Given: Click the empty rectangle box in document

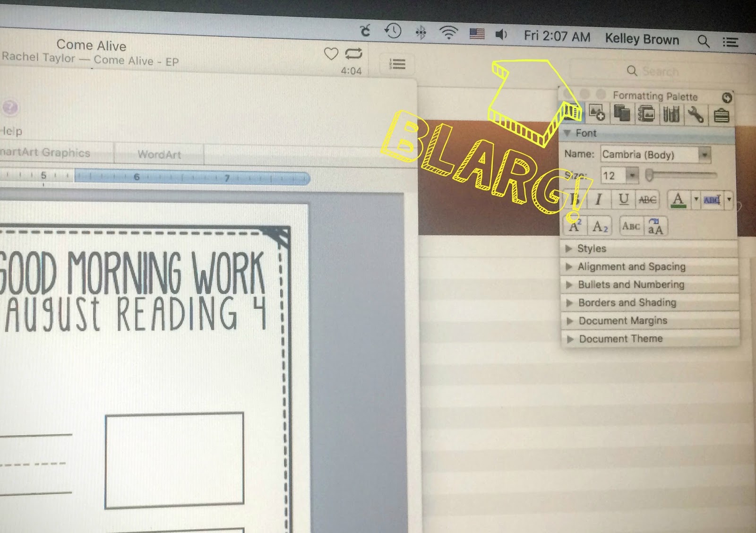Looking at the screenshot, I should (x=174, y=460).
